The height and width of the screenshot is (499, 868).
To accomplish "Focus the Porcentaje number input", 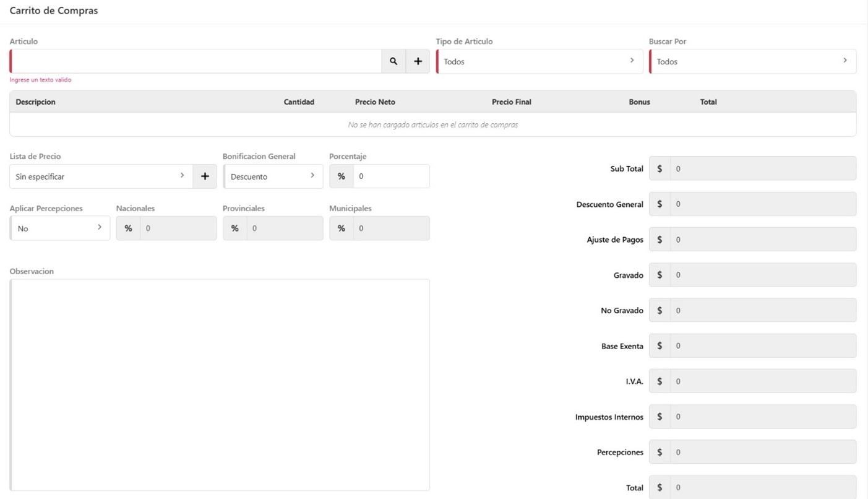I will pos(391,176).
